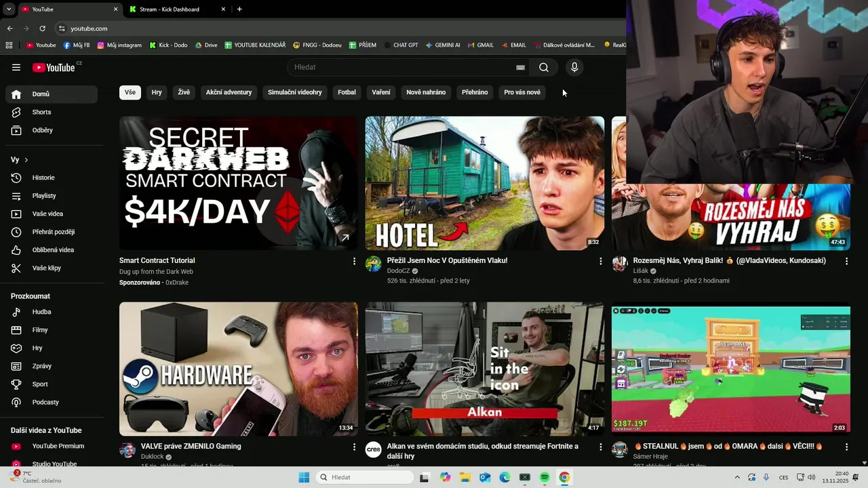This screenshot has width=868, height=488.
Task: Expand the Vy section chevron
Action: tap(26, 160)
